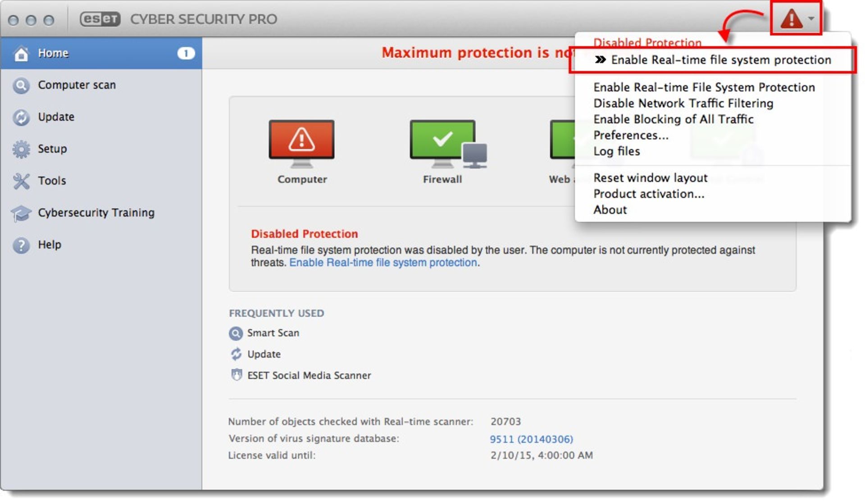
Task: Click the Home house icon in sidebar
Action: tap(21, 53)
